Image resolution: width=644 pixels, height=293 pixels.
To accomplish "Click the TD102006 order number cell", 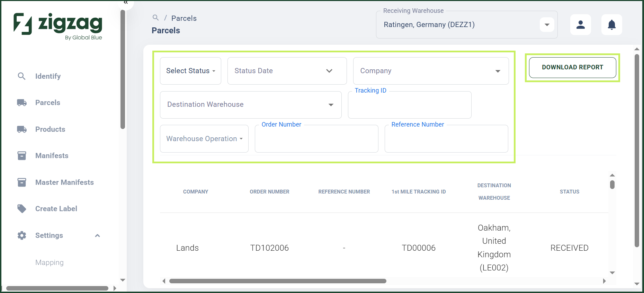I will (269, 248).
